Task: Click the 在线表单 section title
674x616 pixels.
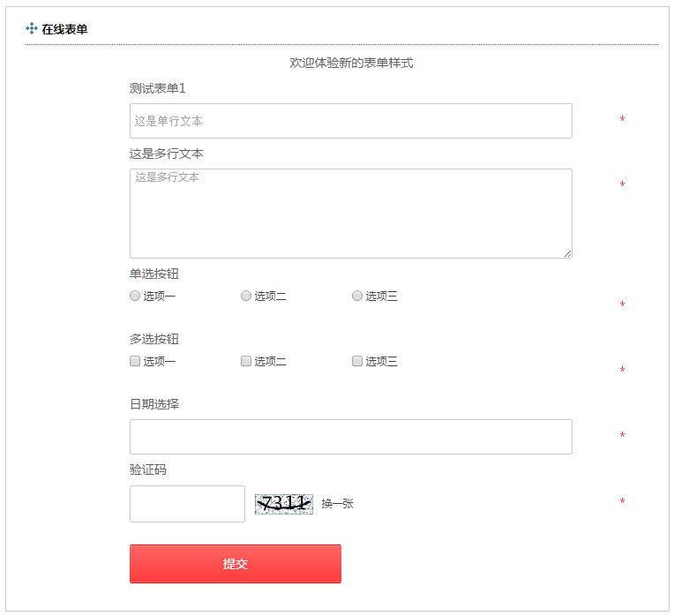Action: pyautogui.click(x=64, y=29)
